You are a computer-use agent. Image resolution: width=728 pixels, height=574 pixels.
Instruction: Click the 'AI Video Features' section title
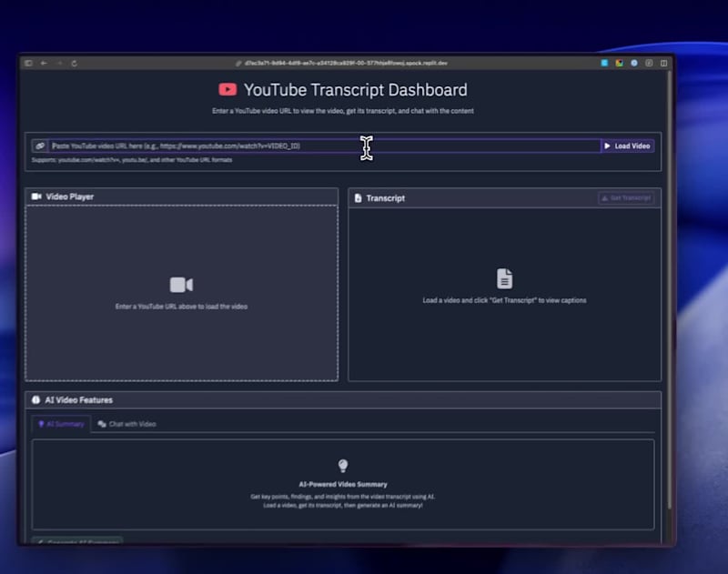click(78, 400)
